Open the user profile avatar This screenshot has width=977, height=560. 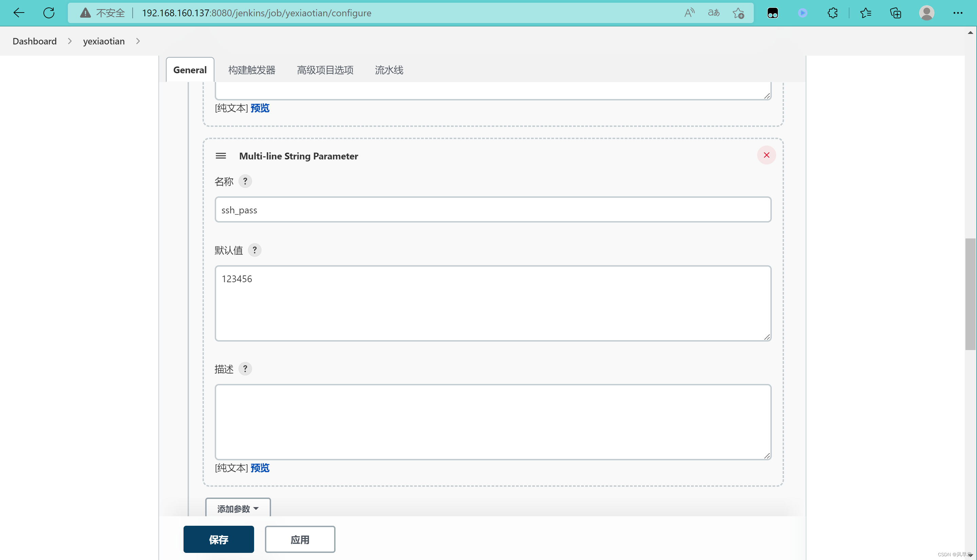926,13
